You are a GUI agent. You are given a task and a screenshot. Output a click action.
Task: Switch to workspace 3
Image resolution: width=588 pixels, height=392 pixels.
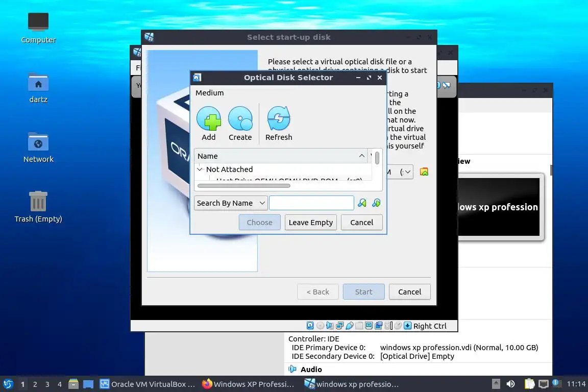click(x=47, y=384)
